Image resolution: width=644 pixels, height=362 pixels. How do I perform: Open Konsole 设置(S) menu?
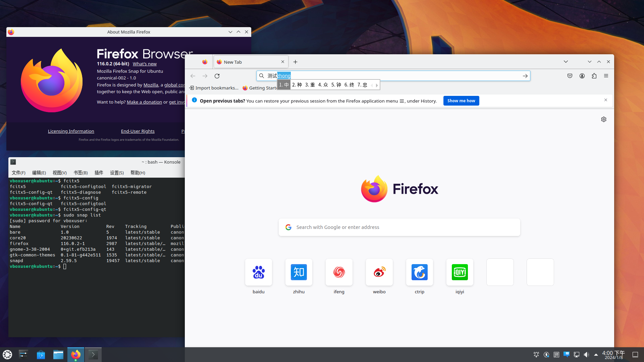117,173
